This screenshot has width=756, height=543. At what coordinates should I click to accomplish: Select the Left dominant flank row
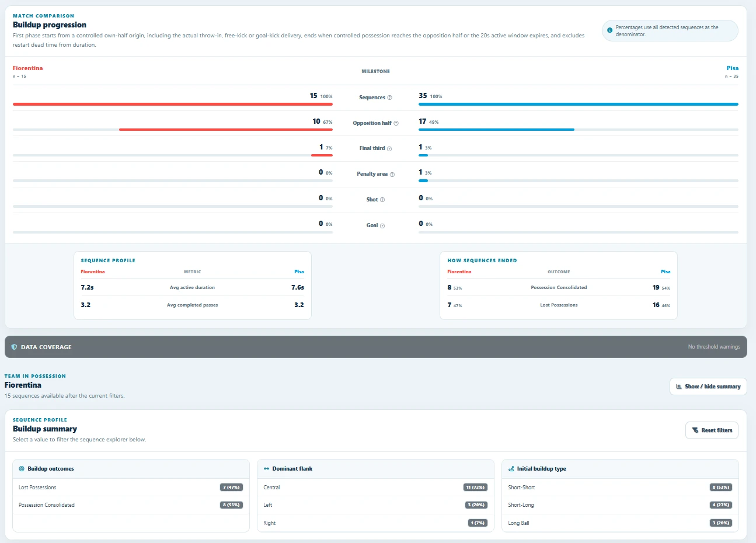[x=375, y=505]
